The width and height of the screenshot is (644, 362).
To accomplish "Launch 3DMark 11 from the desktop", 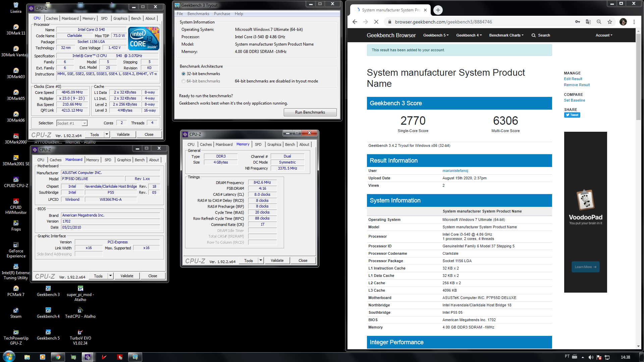I will click(16, 29).
